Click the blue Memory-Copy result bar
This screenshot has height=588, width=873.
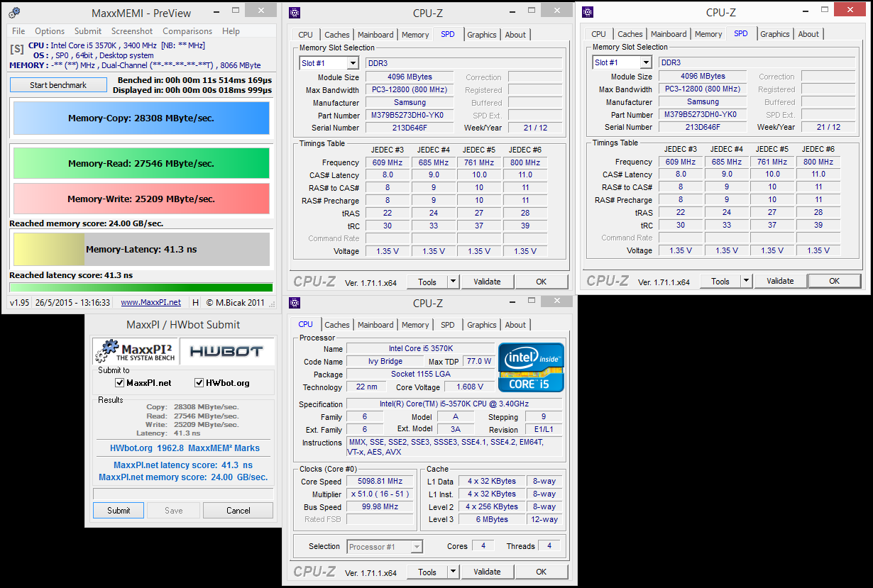coord(141,118)
